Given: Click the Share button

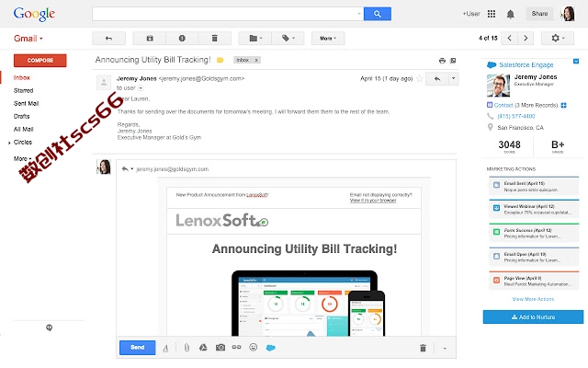Looking at the screenshot, I should [539, 14].
